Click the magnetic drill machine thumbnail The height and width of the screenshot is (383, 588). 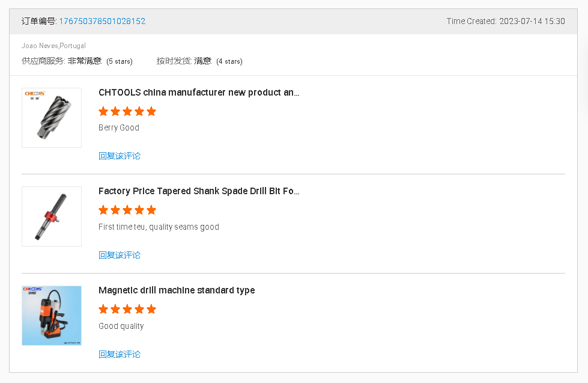[52, 316]
